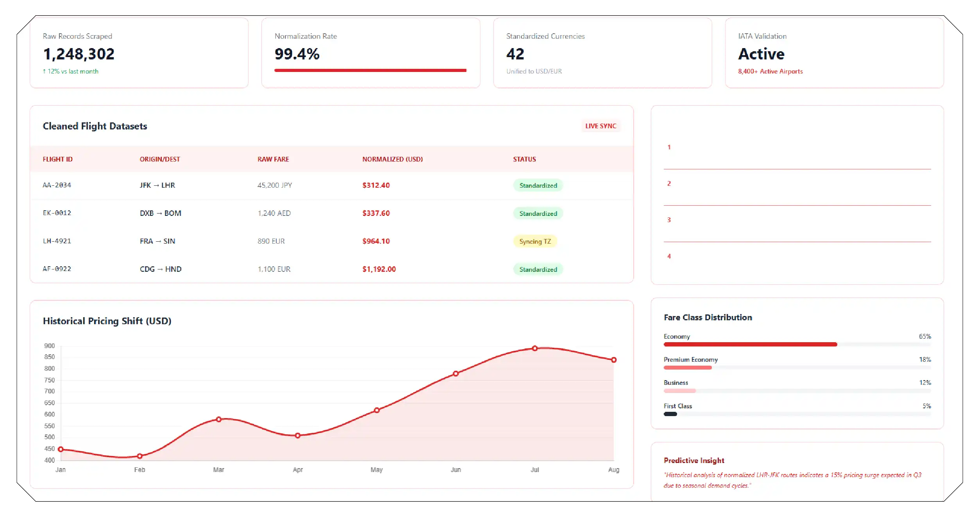Click the Normalization Rate red progress bar
The width and height of the screenshot is (980, 517).
point(370,70)
